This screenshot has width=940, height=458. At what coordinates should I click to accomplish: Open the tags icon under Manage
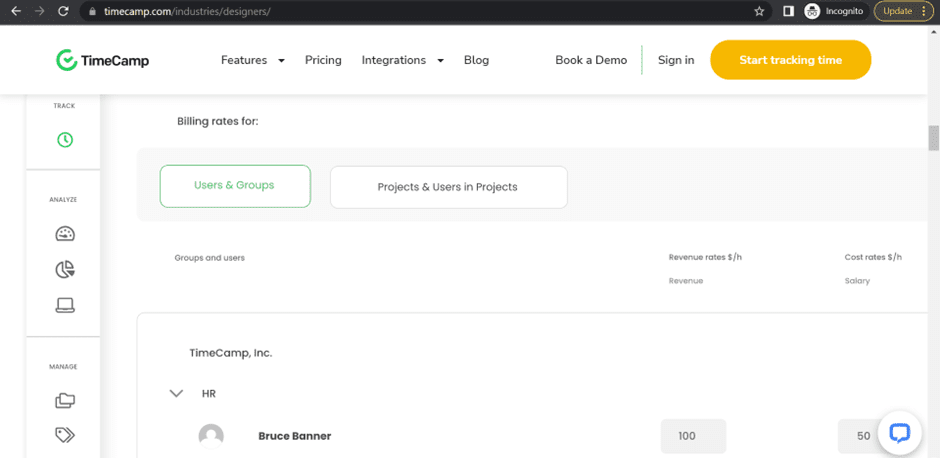click(x=65, y=435)
